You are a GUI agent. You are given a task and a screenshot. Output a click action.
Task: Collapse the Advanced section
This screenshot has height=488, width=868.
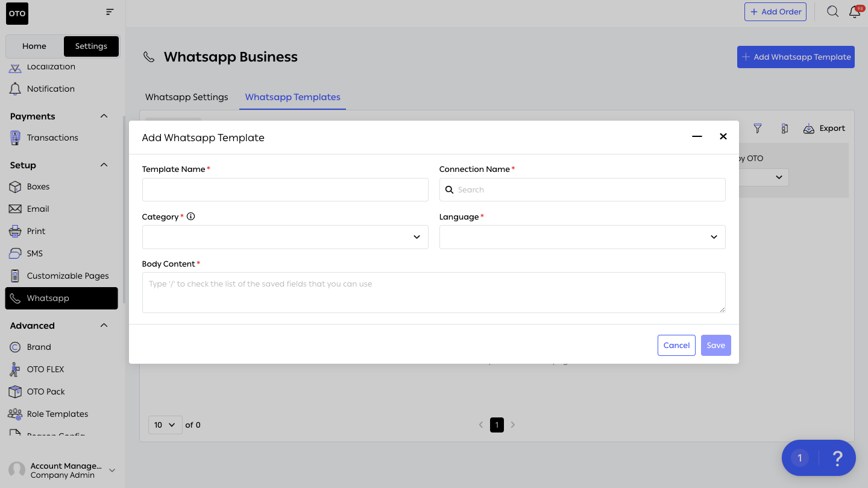click(104, 325)
